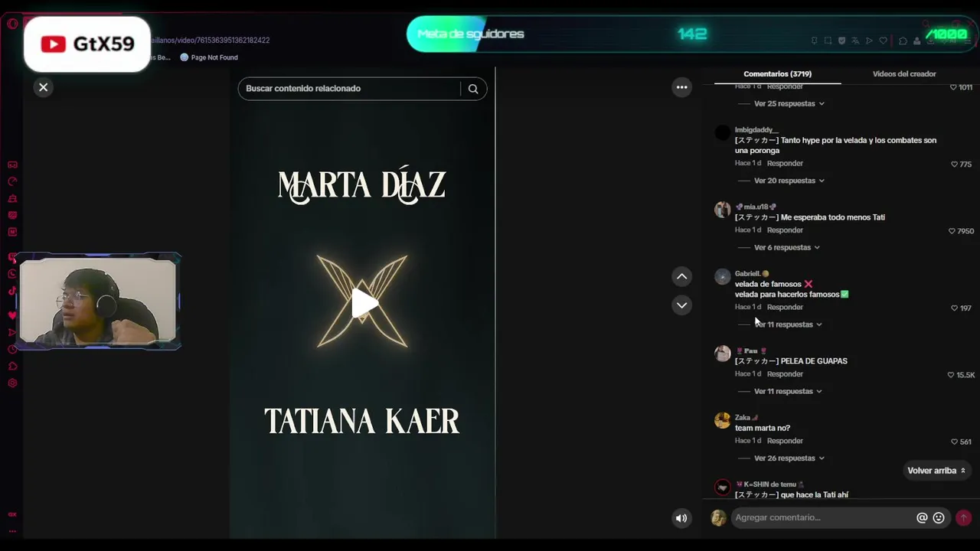Image resolution: width=980 pixels, height=551 pixels.
Task: Open Pau's profile avatar
Action: pyautogui.click(x=723, y=354)
